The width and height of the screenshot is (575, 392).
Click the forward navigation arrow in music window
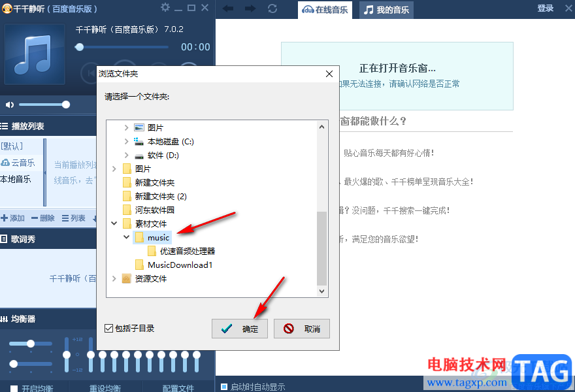point(250,8)
